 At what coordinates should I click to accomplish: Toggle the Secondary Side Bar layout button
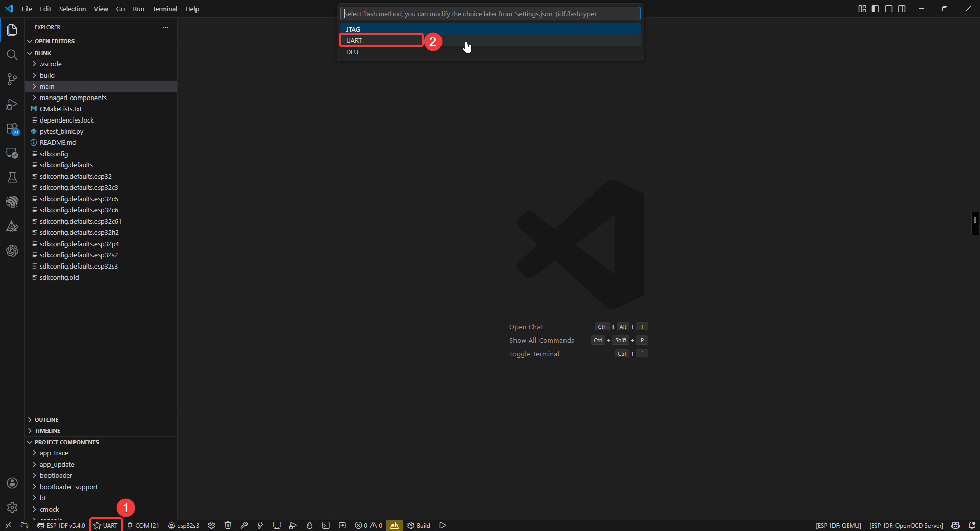tap(902, 9)
